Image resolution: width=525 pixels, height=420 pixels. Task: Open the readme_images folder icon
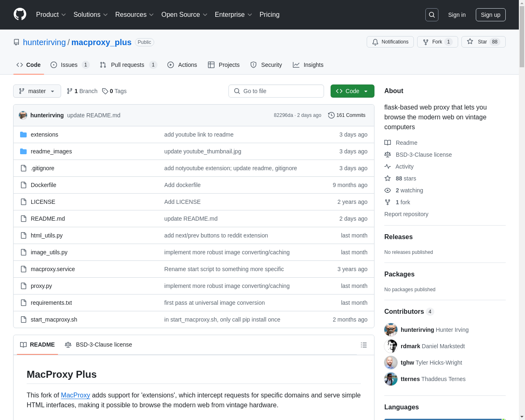tap(23, 151)
